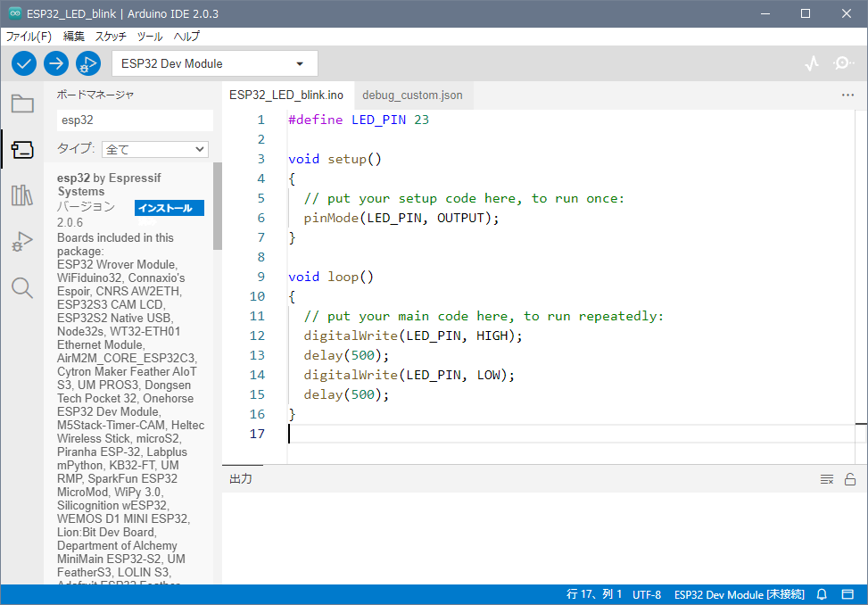This screenshot has width=868, height=605.
Task: Click the main code comment on line 11
Action: (484, 316)
